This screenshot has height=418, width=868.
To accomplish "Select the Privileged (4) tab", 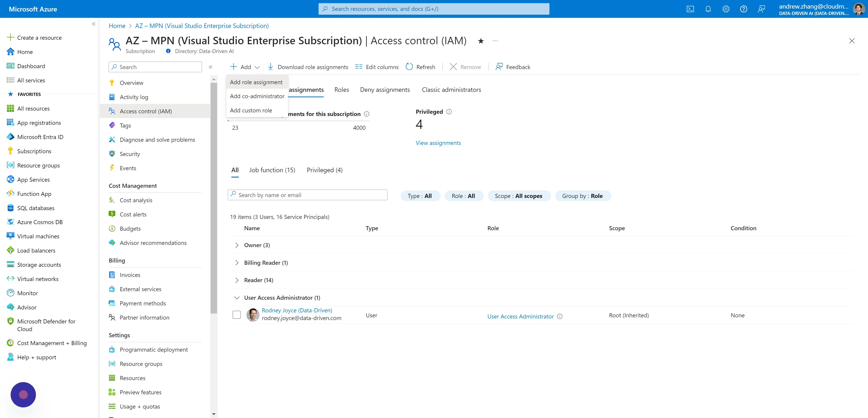I will pos(324,170).
